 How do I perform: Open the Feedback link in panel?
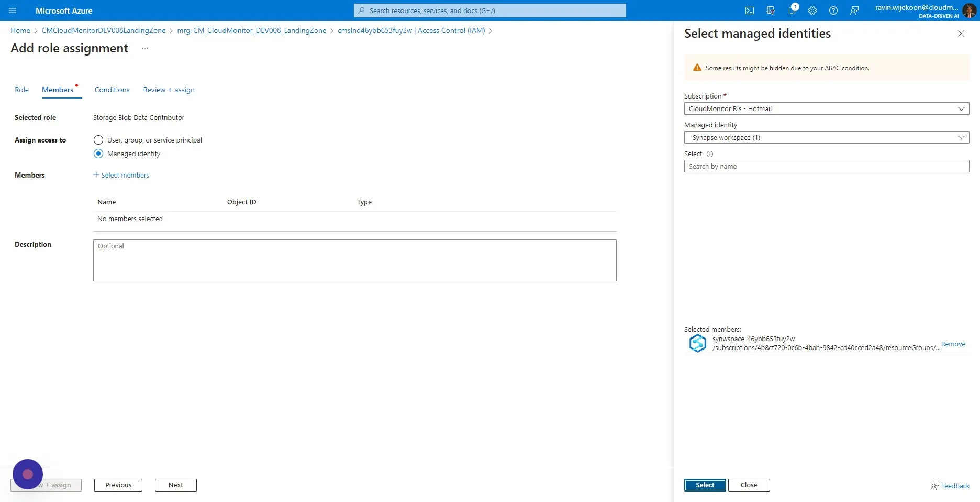[x=950, y=486]
